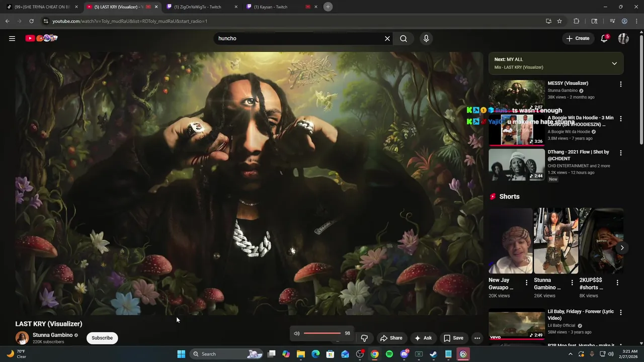Open a new browser tab

pyautogui.click(x=328, y=7)
